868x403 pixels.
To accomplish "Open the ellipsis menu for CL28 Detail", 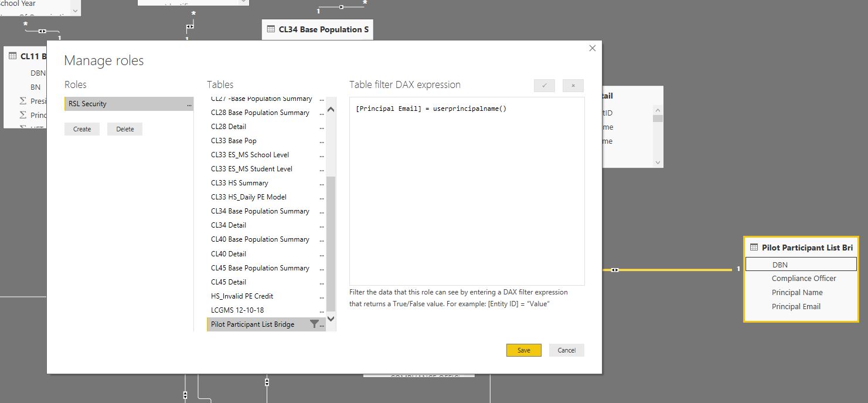I will coord(322,127).
